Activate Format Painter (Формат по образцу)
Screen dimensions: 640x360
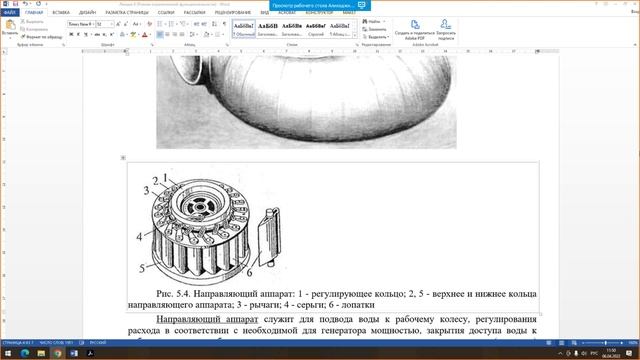pos(41,37)
